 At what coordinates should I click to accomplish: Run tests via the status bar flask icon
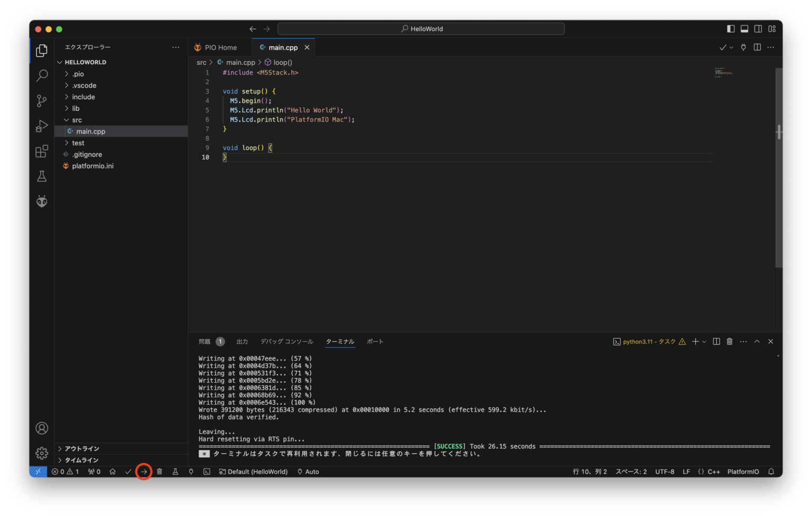coord(175,472)
